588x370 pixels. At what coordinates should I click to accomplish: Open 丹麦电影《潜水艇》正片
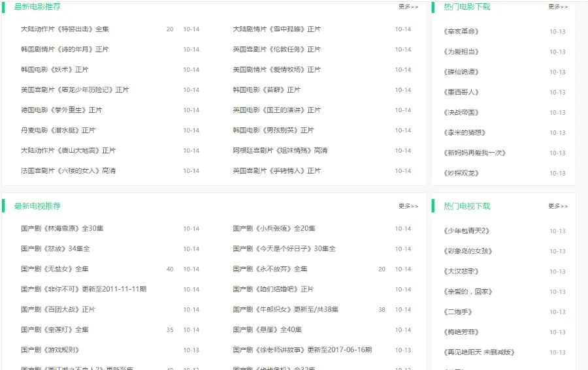pos(58,131)
